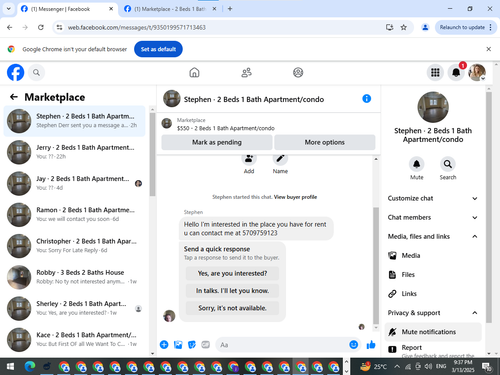The height and width of the screenshot is (375, 500).
Task: Open Links in the side panel
Action: (433, 294)
